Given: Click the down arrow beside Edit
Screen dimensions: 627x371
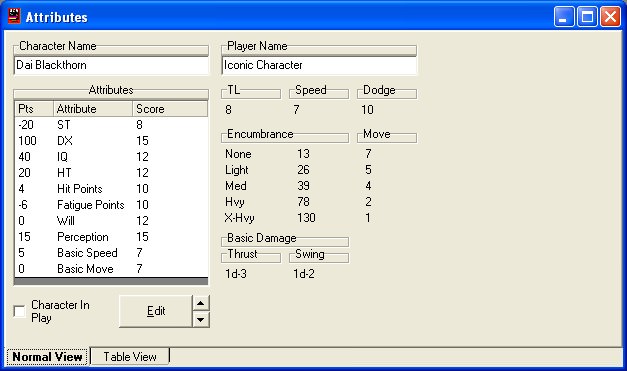Looking at the screenshot, I should [201, 319].
